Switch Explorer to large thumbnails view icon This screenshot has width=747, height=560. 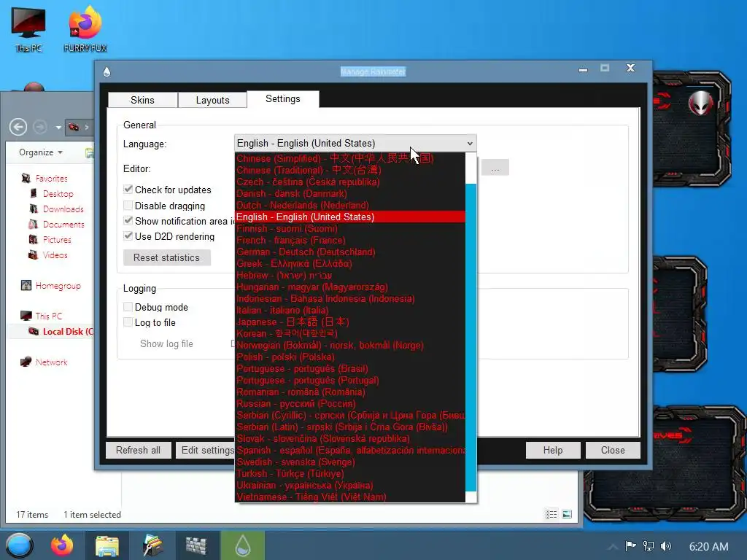pyautogui.click(x=567, y=514)
